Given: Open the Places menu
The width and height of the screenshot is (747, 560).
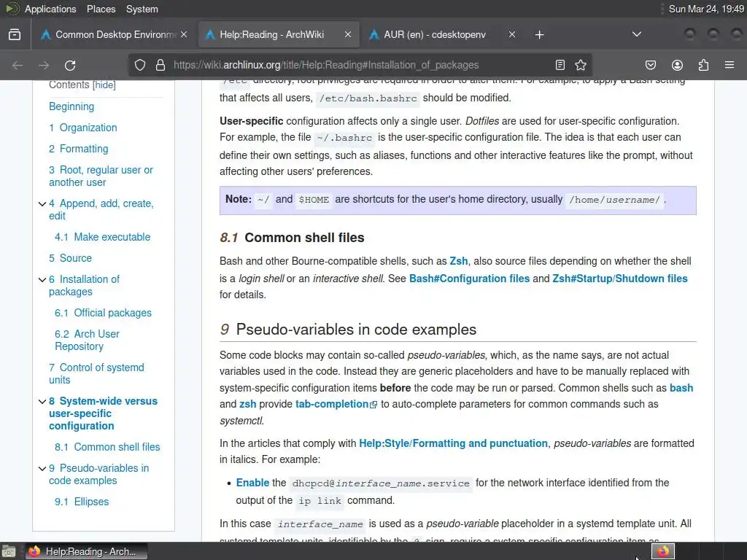Looking at the screenshot, I should pyautogui.click(x=101, y=9).
